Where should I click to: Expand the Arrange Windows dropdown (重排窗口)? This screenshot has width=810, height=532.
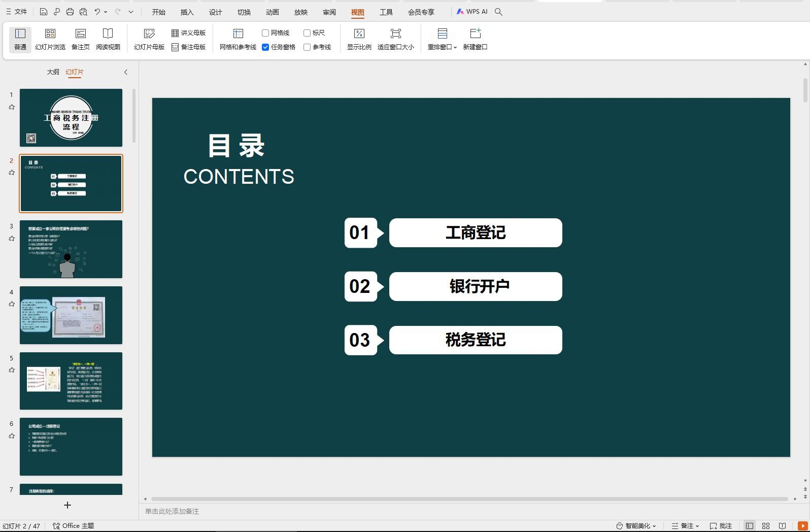coord(442,39)
